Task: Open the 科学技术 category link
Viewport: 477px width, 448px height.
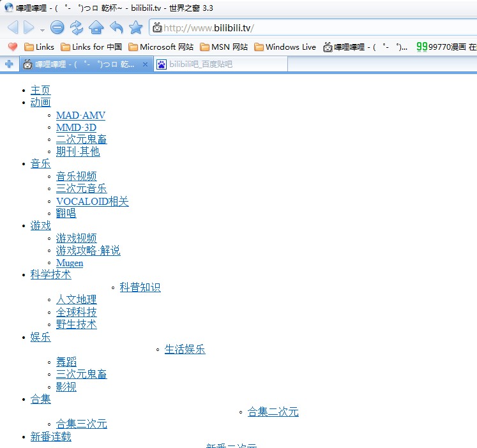Action: click(x=51, y=275)
